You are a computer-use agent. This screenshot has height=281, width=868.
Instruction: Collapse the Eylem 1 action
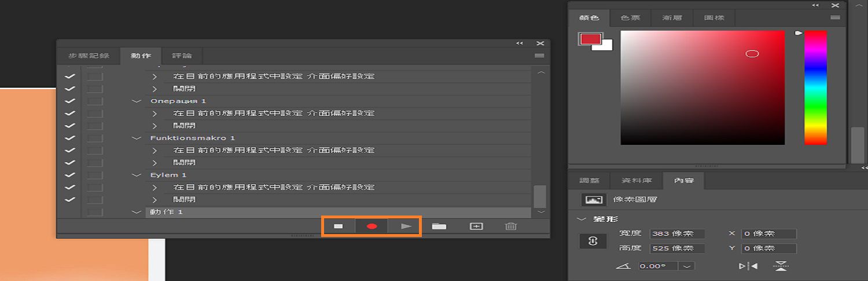click(x=137, y=175)
